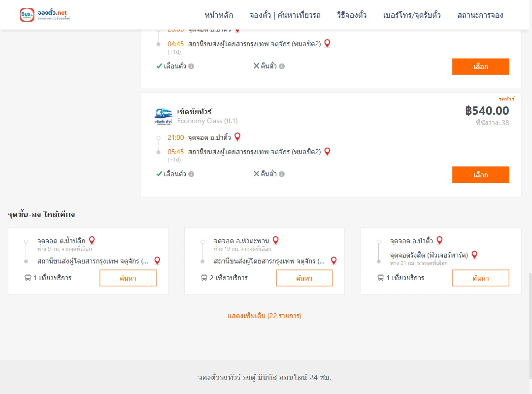Viewport: 532px width, 394px height.
Task: Open สถานะการจอง menu item
Action: tap(480, 15)
